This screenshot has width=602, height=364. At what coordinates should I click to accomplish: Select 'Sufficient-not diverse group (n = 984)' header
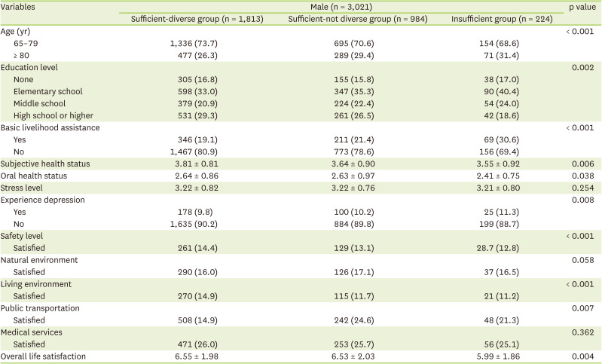pyautogui.click(x=358, y=19)
